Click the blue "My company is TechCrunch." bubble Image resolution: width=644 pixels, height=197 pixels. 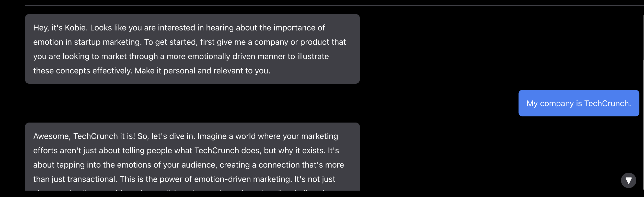click(x=579, y=103)
